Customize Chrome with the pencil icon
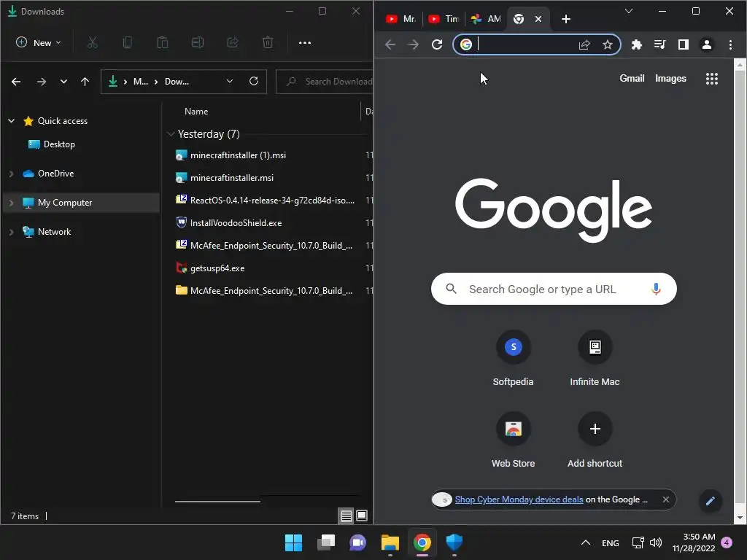The height and width of the screenshot is (560, 747). [x=711, y=500]
